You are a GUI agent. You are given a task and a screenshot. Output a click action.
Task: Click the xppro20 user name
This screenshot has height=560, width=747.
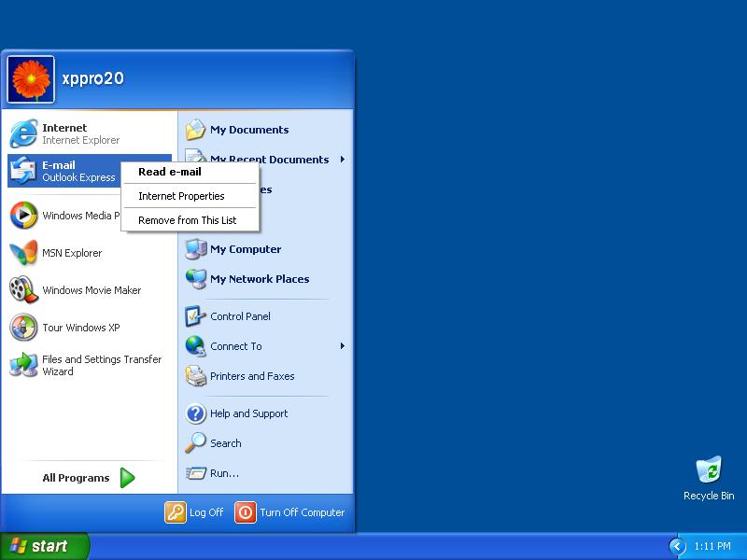point(92,78)
